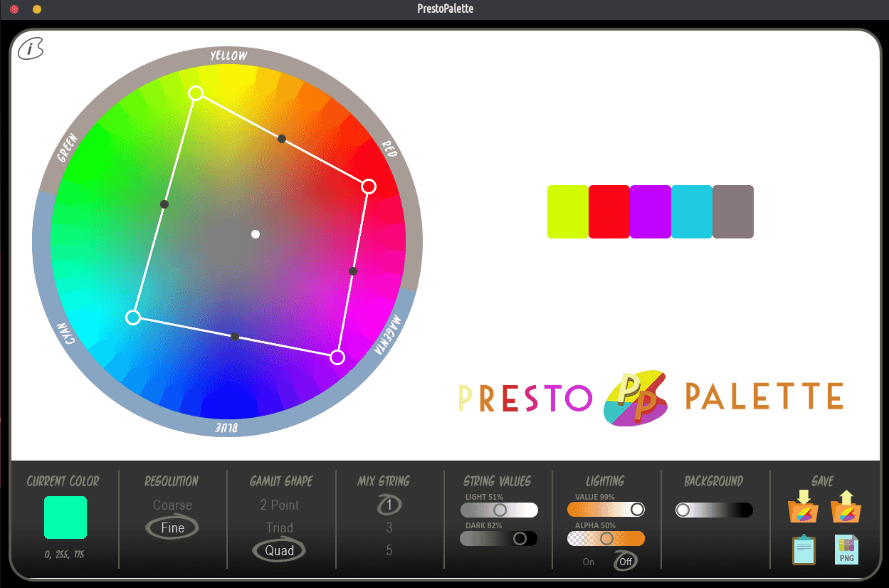
Task: Turn lighting Off
Action: 626,562
